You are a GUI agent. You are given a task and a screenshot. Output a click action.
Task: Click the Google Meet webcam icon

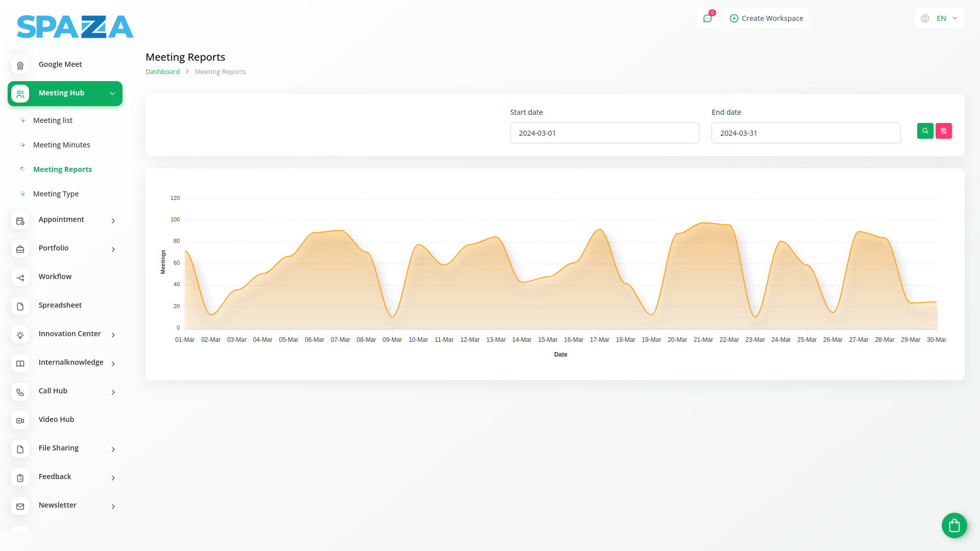tap(20, 65)
